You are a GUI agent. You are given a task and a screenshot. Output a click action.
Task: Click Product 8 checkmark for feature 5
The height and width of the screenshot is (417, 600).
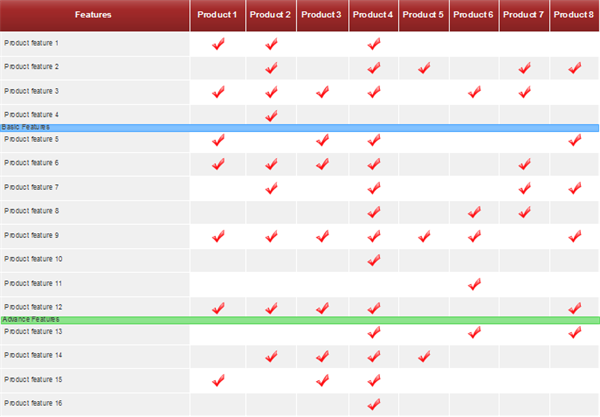tap(575, 140)
